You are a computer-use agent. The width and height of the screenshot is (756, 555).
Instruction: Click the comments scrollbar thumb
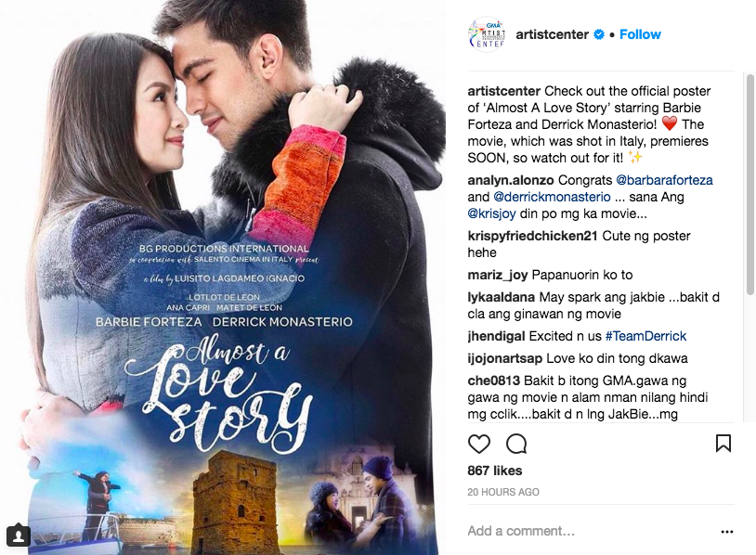click(750, 184)
